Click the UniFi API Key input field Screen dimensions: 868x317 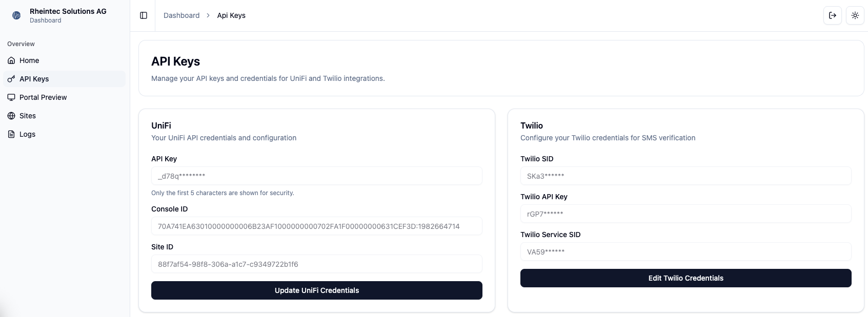(316, 176)
